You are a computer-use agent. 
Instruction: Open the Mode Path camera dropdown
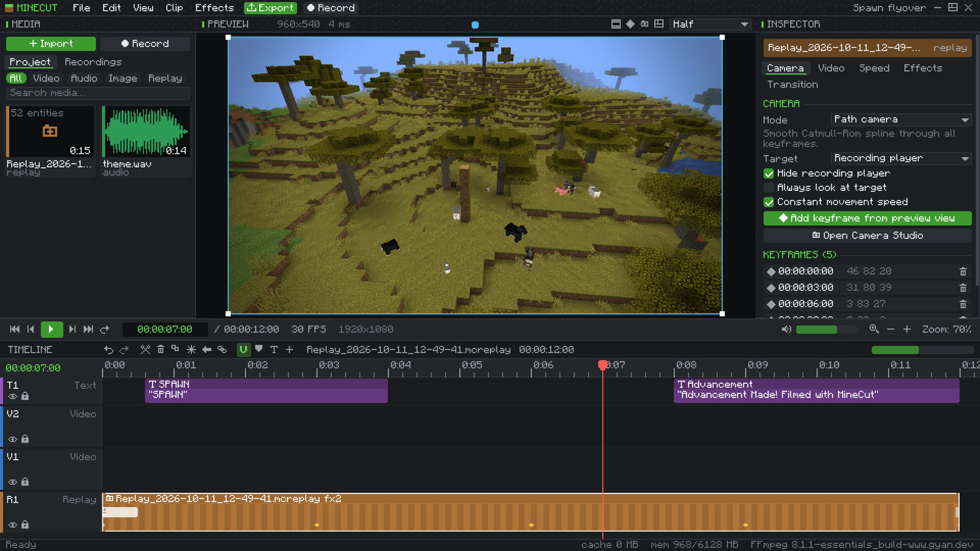(901, 119)
